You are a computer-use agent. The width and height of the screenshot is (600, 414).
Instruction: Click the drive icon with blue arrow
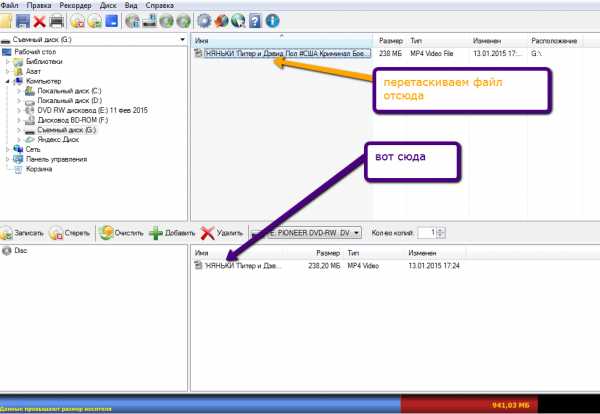[150, 21]
